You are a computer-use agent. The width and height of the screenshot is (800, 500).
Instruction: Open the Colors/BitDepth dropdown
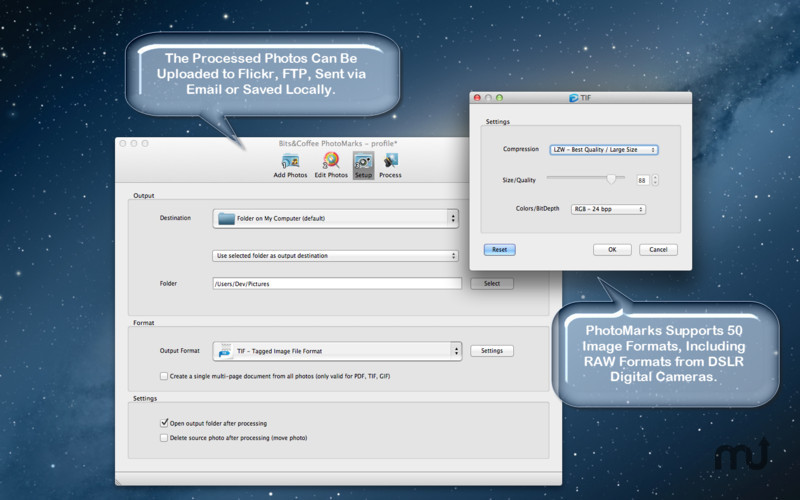608,209
